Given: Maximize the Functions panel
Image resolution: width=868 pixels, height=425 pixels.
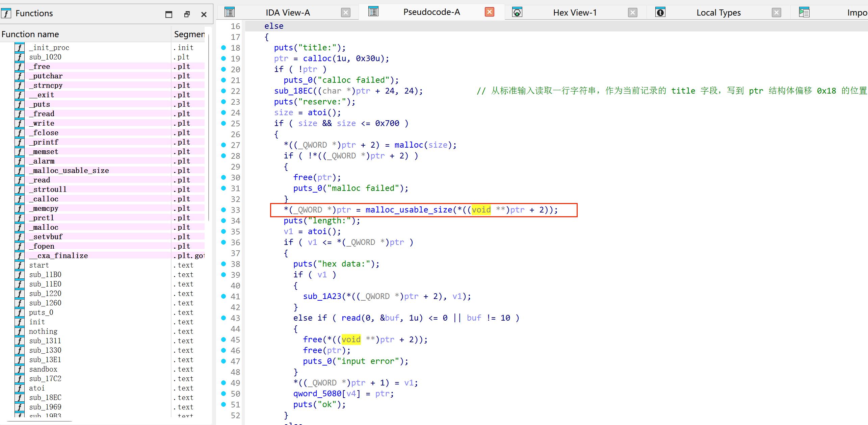Looking at the screenshot, I should [169, 14].
